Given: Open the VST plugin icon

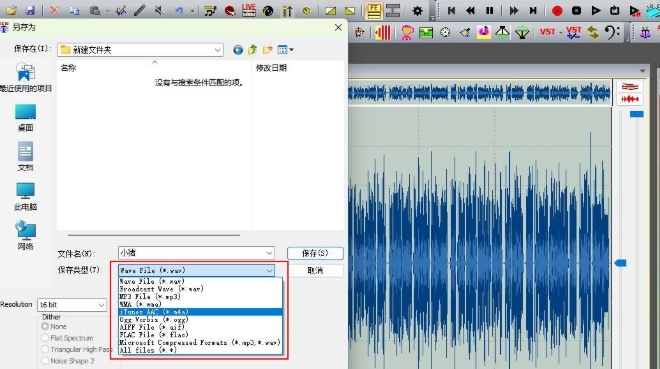Looking at the screenshot, I should 547,32.
